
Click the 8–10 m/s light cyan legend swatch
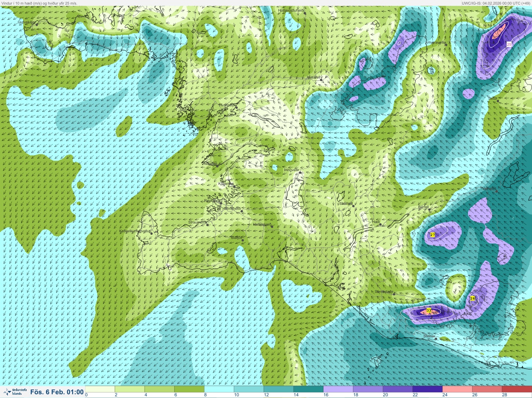click(x=220, y=389)
